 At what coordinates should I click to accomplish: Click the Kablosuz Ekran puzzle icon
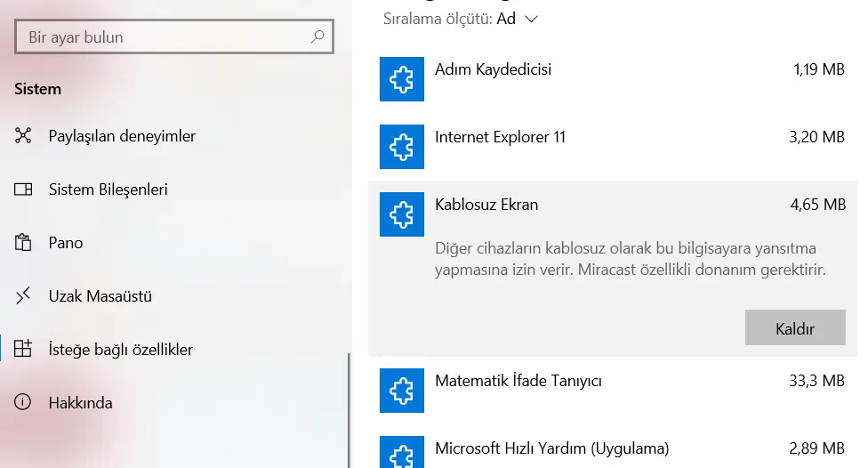coord(402,214)
